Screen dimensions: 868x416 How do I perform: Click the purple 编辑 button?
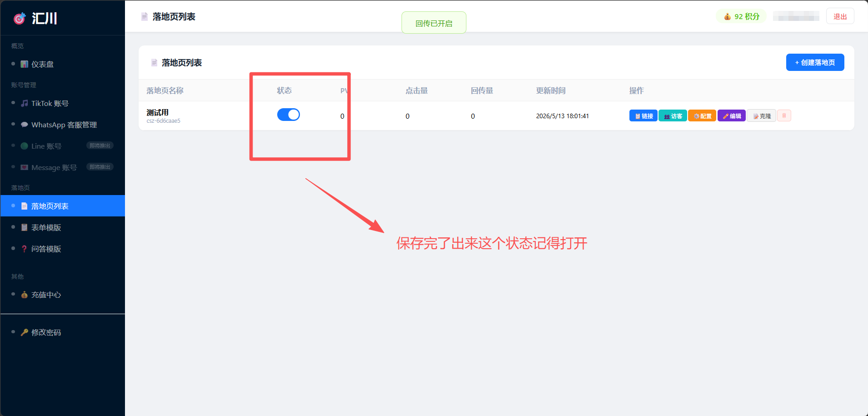pos(732,116)
